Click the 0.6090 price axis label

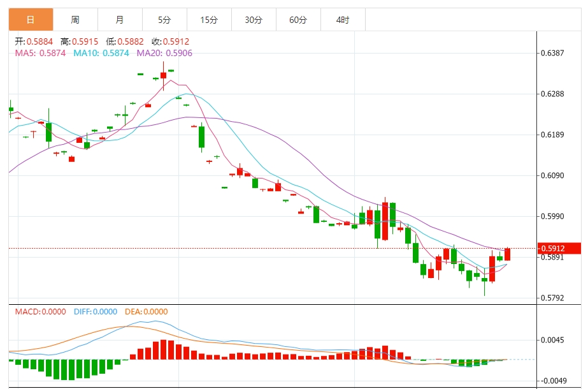point(552,176)
